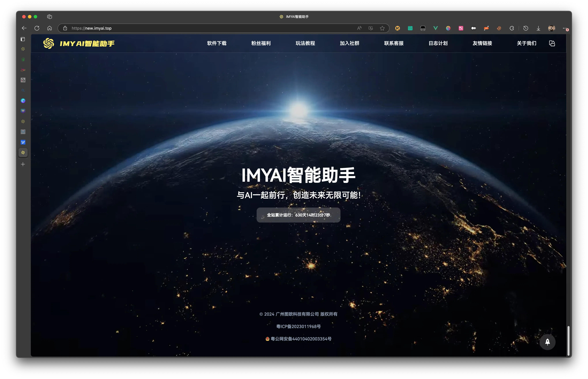Open the orange proxy switch extension

(x=486, y=28)
